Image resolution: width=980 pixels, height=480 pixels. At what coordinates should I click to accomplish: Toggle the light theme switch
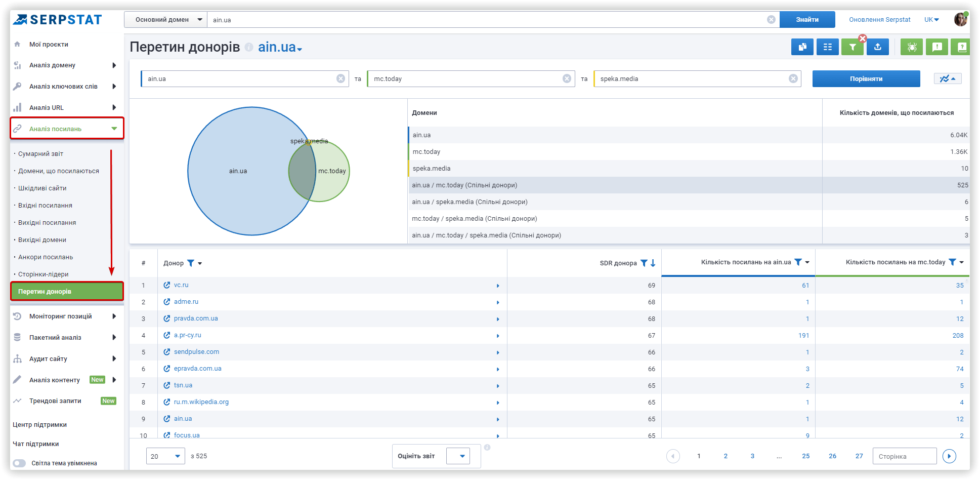[19, 463]
